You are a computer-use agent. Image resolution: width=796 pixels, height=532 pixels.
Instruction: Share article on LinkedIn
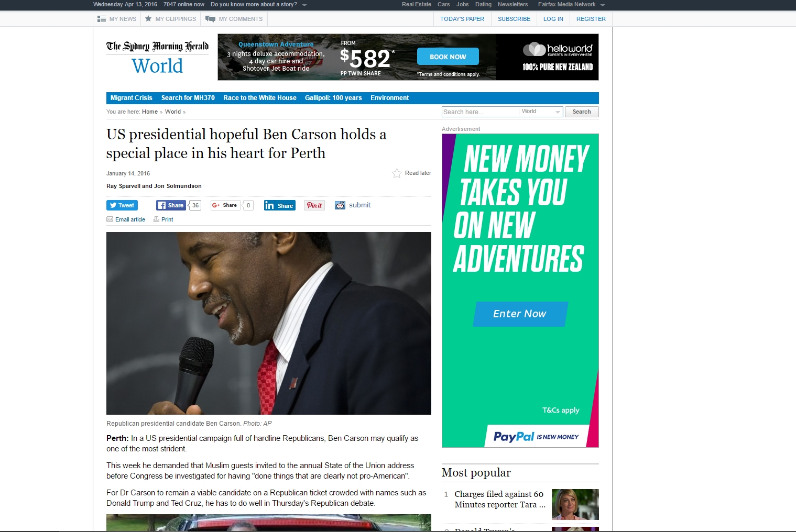pos(279,205)
